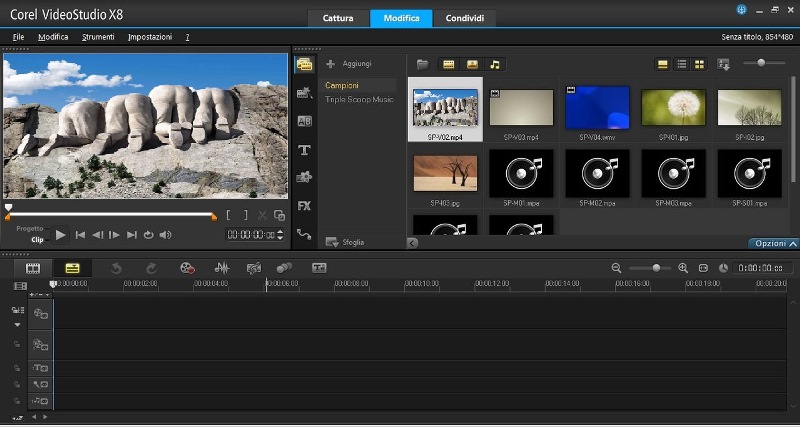Click the Aggiungi add folder button
Screen dimensions: 800x427
[x=351, y=64]
